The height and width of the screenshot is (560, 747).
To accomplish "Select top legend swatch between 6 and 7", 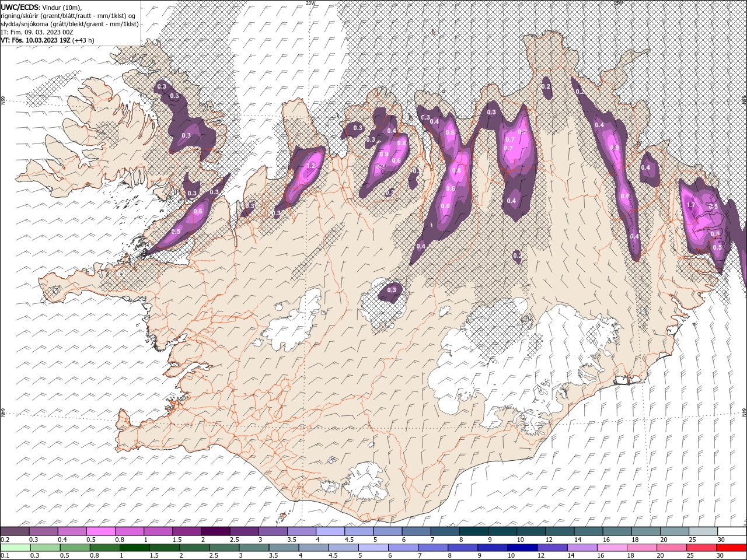I will [416, 531].
